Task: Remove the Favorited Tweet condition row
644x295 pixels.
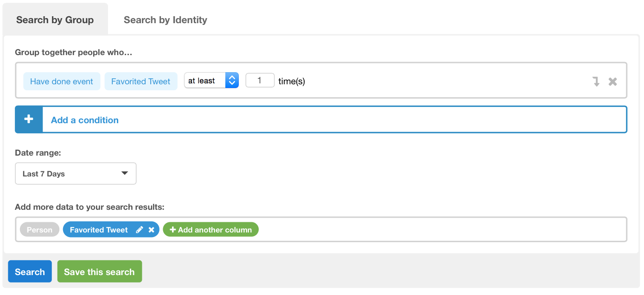Action: [x=612, y=82]
